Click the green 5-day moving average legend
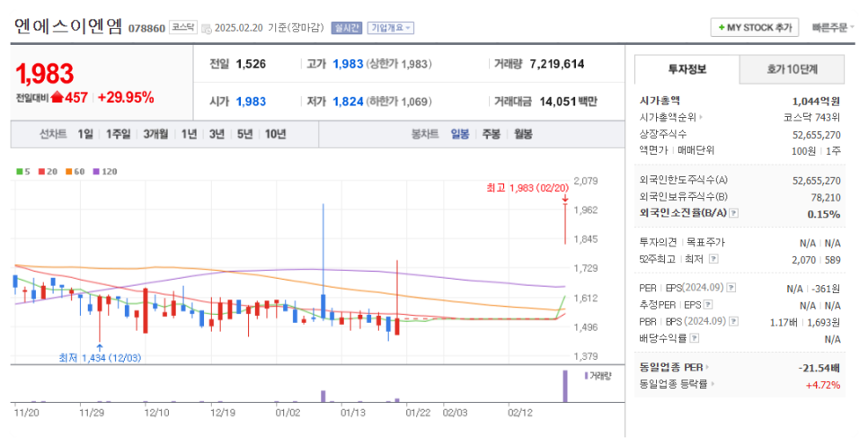Viewport: 868px width, 447px height. coord(23,172)
